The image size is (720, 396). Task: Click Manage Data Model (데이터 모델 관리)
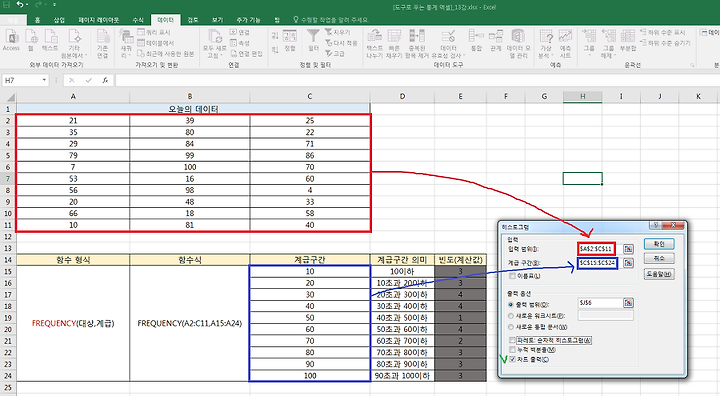tap(518, 44)
